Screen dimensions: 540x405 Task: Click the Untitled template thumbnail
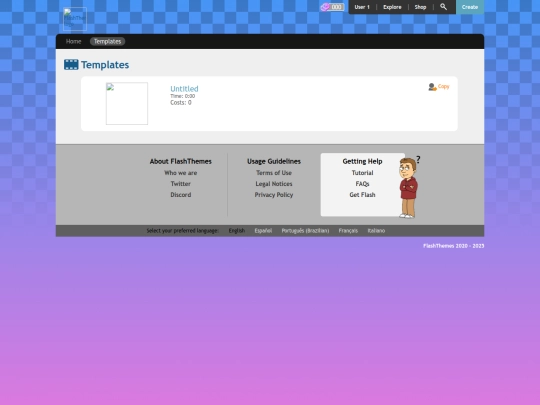click(x=127, y=103)
